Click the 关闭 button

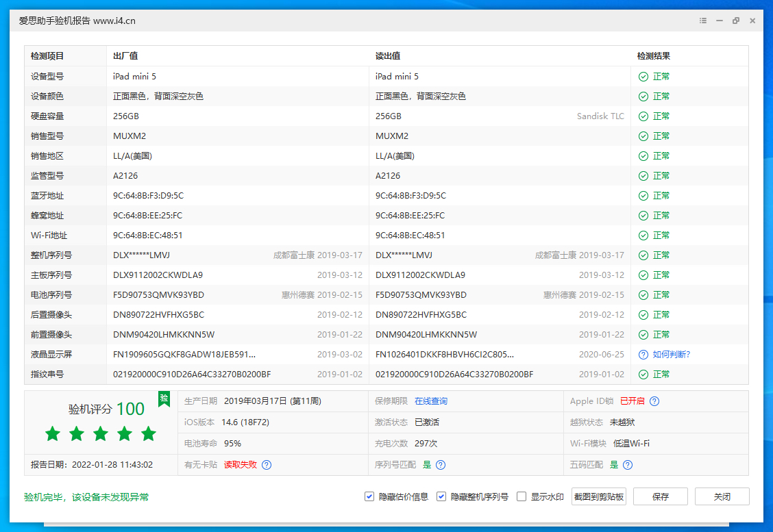click(x=722, y=496)
